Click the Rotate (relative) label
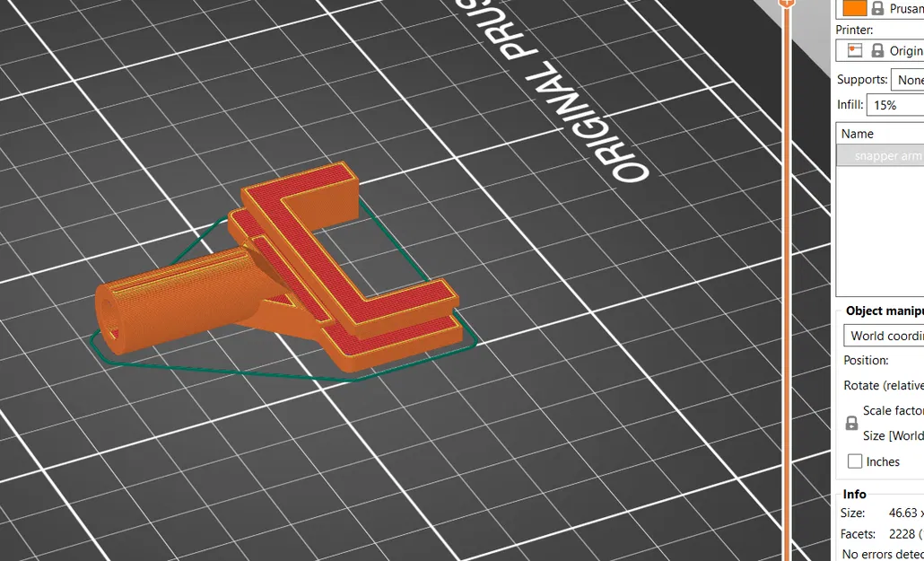 pos(884,385)
